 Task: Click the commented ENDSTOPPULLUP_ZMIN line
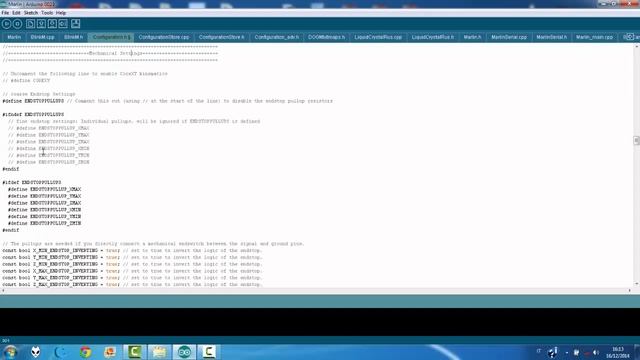tap(49, 162)
